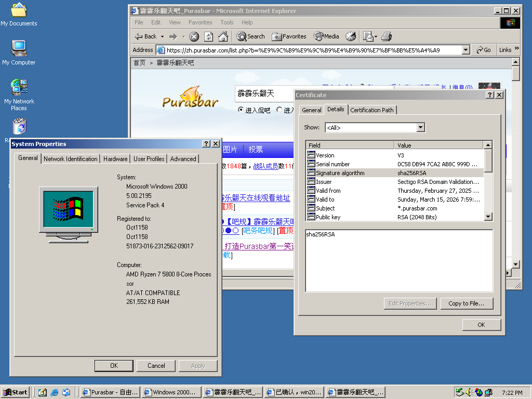Click the Stop button in IE toolbar
532x399 pixels.
(x=194, y=36)
